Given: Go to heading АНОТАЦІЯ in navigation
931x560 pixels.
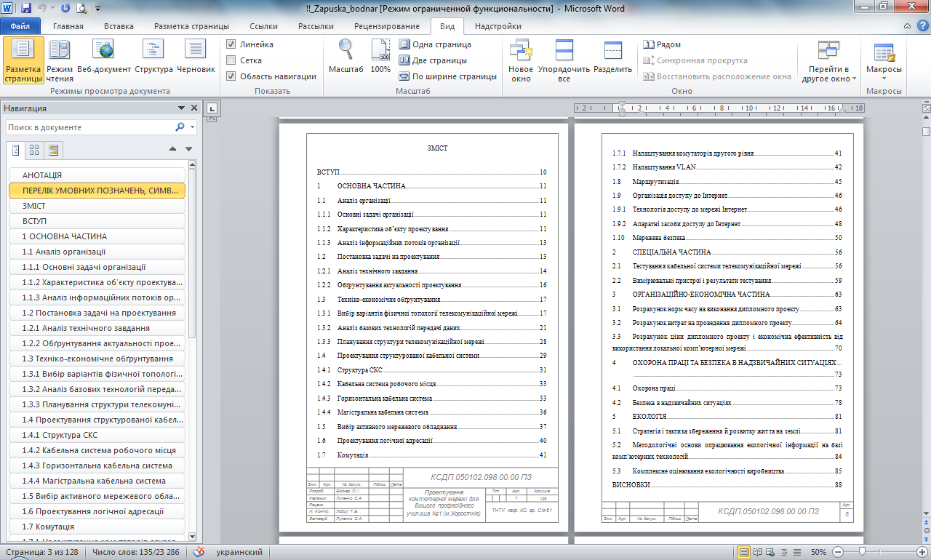Looking at the screenshot, I should point(97,175).
